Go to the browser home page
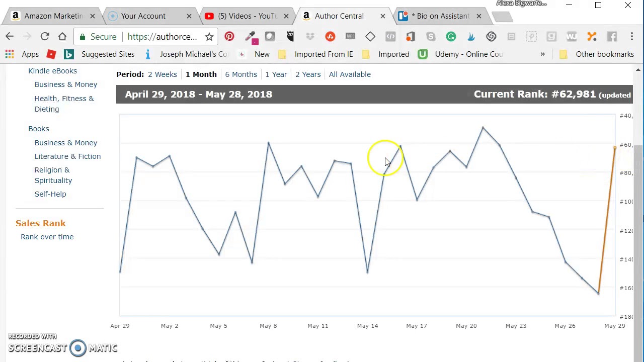This screenshot has height=362, width=644. pos(62,36)
